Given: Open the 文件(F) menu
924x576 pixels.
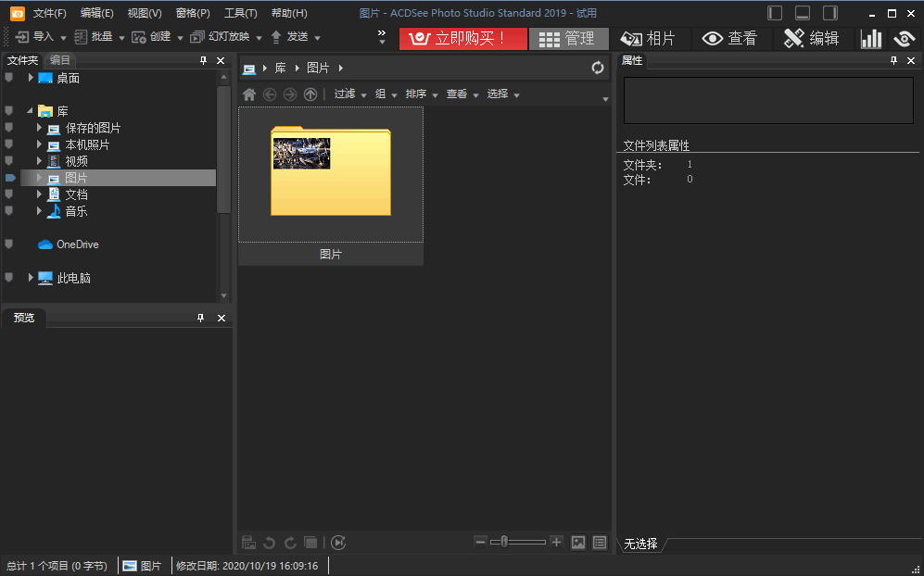Looking at the screenshot, I should 49,13.
